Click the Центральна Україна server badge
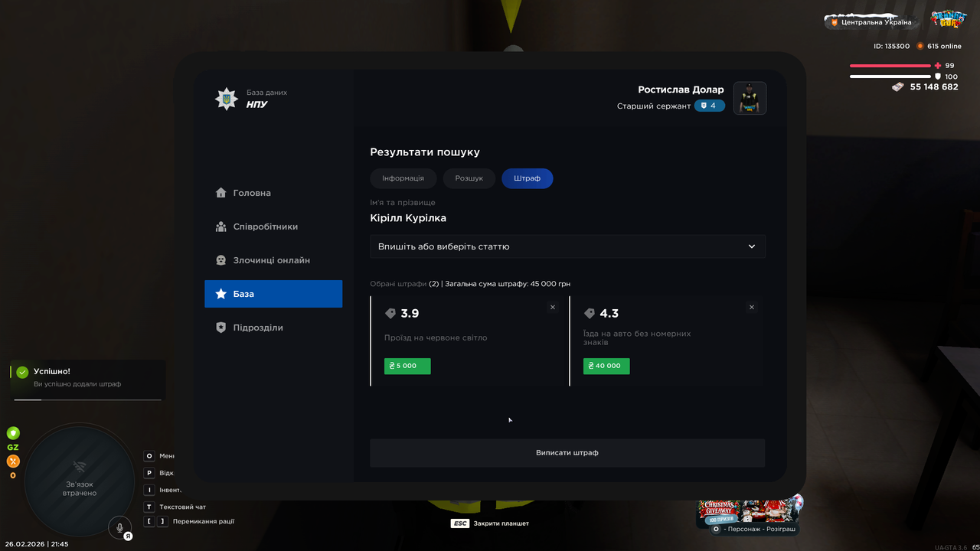980x551 pixels. point(871,22)
